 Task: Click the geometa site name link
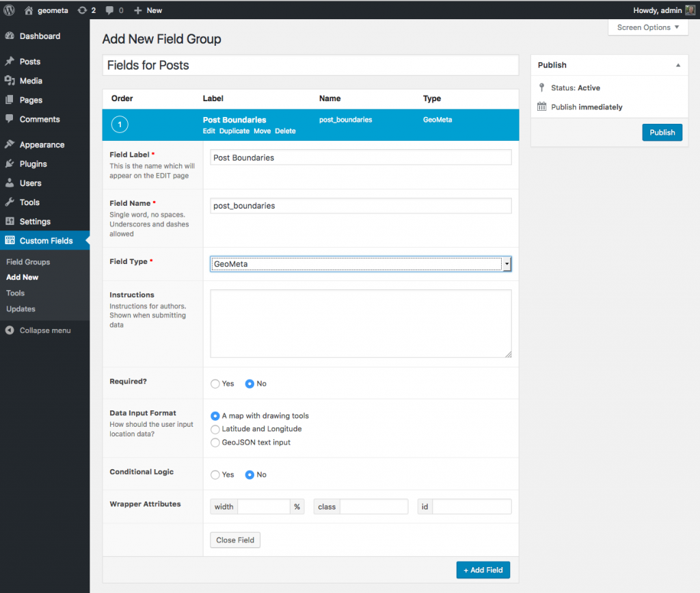pyautogui.click(x=53, y=10)
